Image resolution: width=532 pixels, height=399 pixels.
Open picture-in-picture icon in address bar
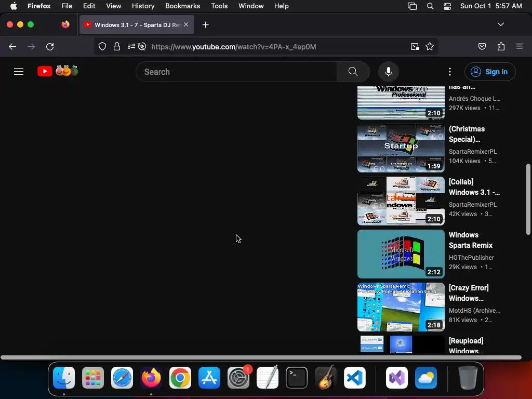(x=415, y=46)
